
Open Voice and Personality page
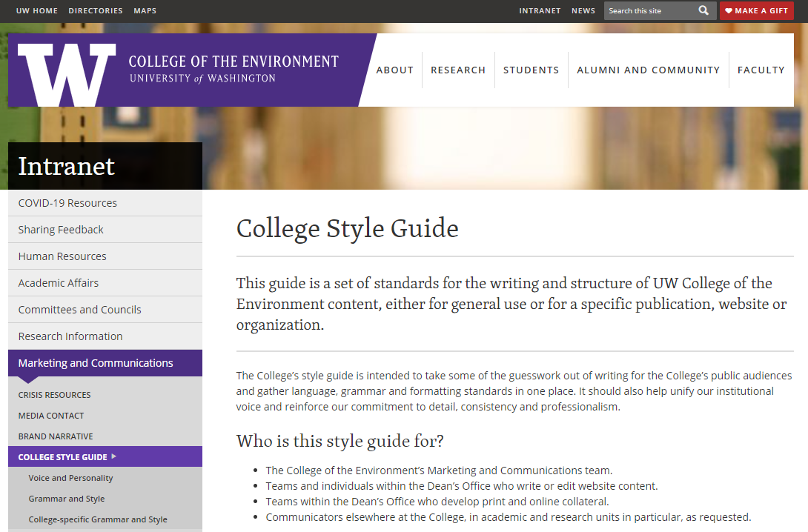[x=70, y=478]
